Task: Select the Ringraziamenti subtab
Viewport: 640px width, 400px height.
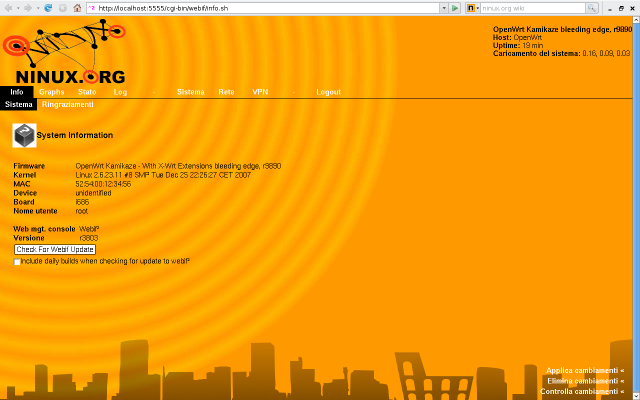Action: (x=68, y=104)
